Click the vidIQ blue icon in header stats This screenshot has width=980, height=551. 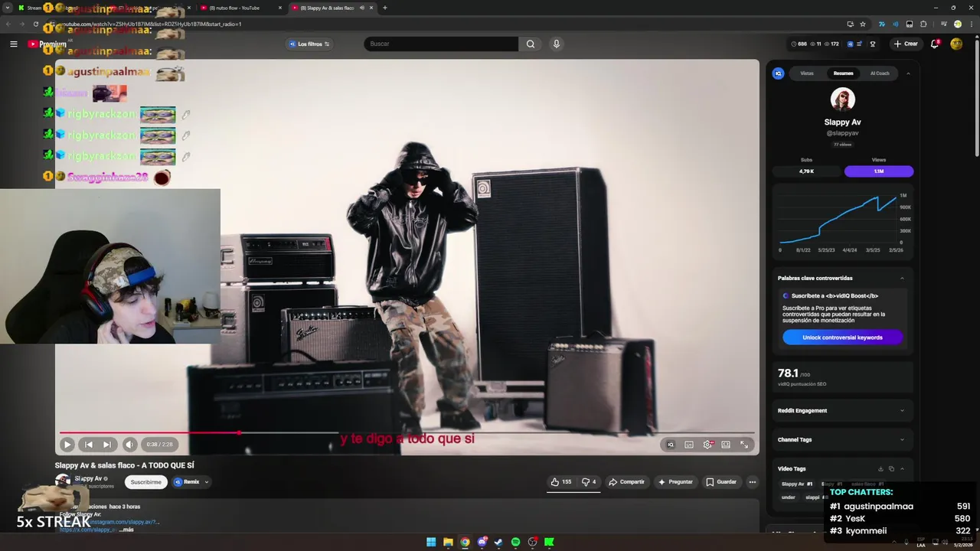pos(849,44)
